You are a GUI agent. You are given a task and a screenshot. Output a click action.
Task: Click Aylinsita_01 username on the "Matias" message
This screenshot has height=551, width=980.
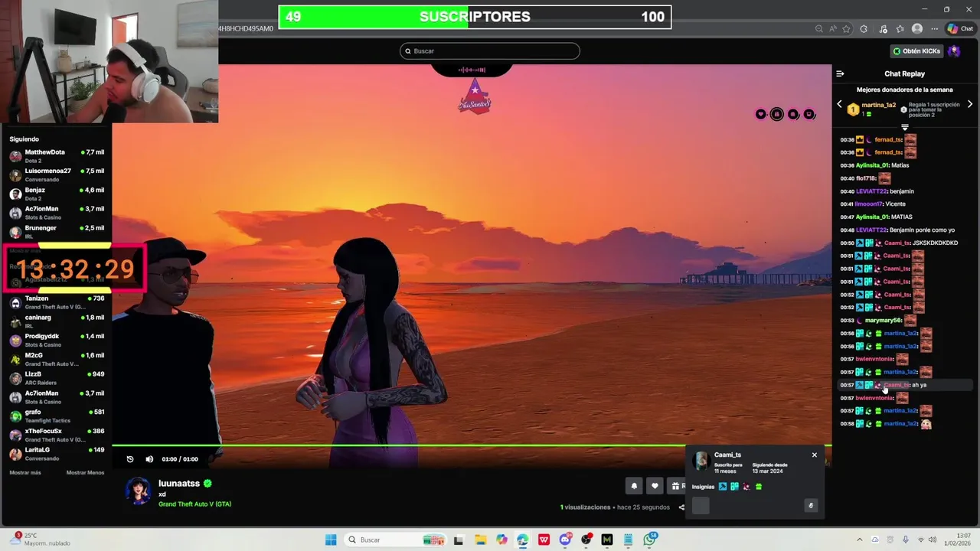point(872,165)
